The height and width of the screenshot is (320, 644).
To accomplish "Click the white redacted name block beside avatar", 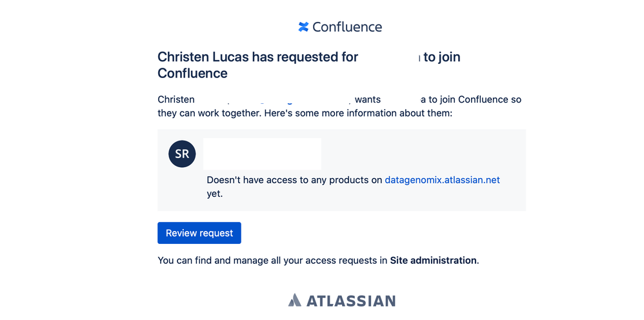I will (262, 154).
